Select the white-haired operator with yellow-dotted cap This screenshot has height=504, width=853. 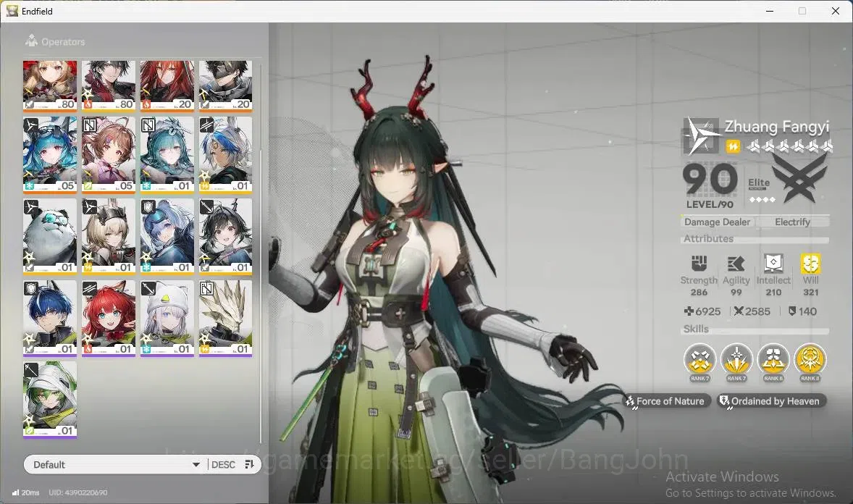[x=167, y=318]
